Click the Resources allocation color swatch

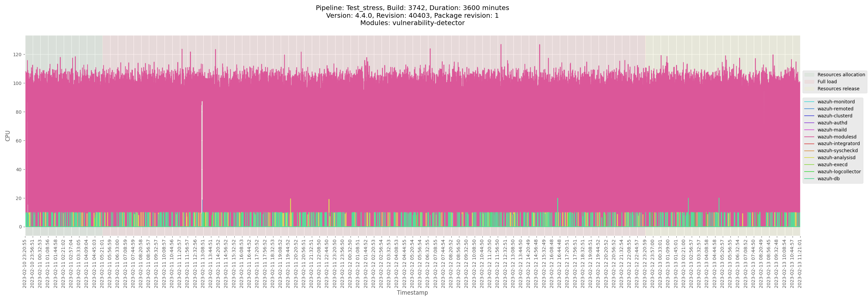(809, 75)
